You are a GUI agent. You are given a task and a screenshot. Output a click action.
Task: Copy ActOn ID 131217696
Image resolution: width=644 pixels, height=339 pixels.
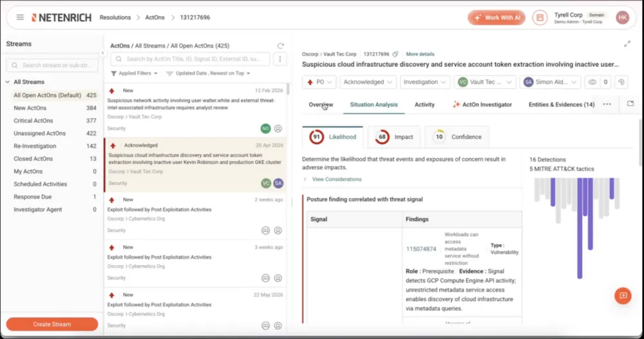tap(395, 54)
